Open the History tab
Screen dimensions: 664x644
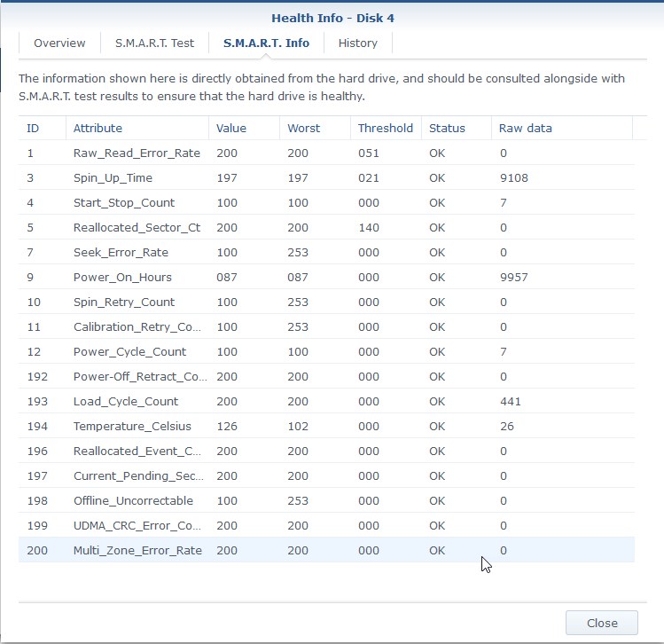tap(358, 43)
